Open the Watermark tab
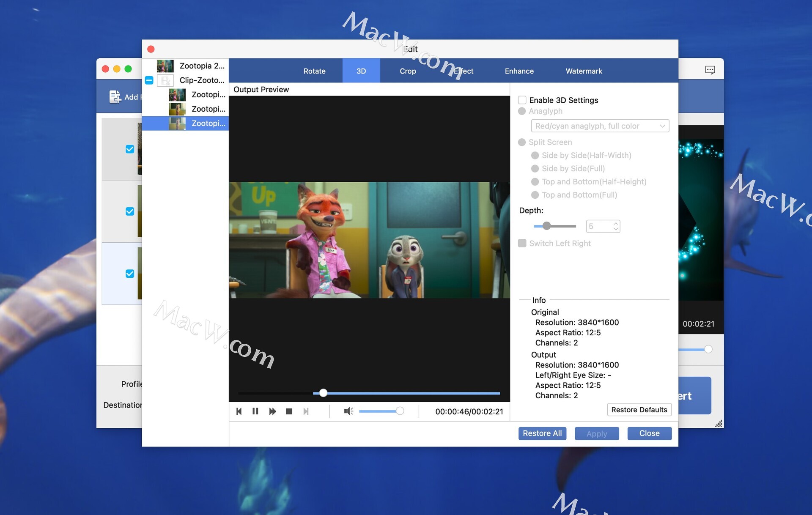 584,71
